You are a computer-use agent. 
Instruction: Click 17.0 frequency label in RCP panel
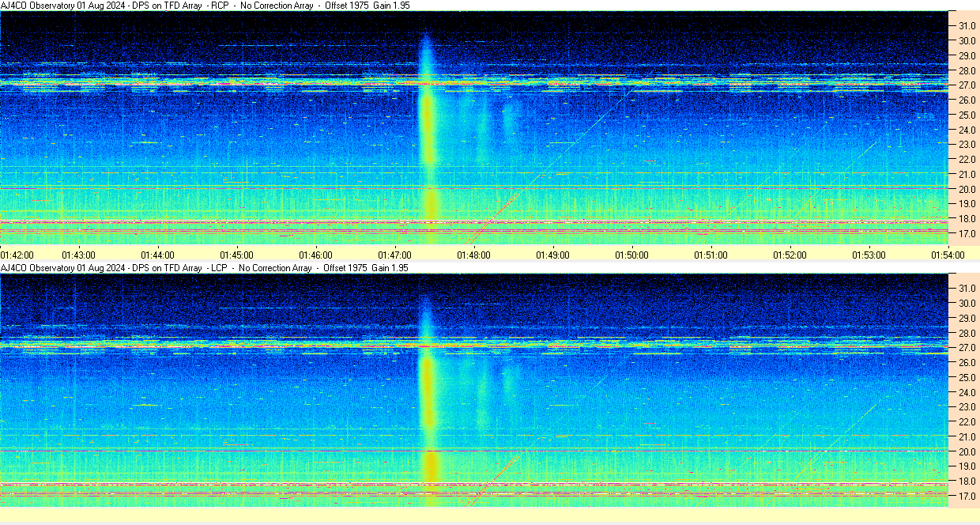[967, 234]
